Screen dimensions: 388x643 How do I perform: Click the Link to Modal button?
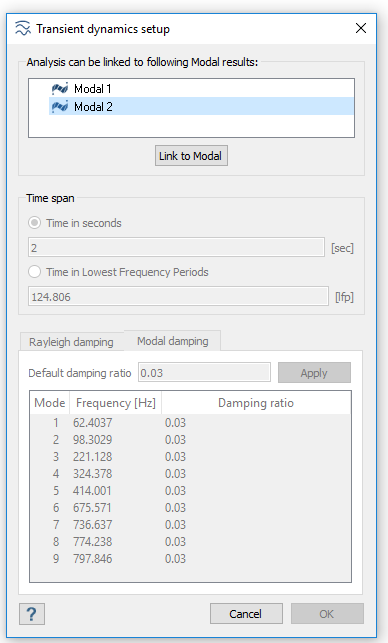(191, 156)
